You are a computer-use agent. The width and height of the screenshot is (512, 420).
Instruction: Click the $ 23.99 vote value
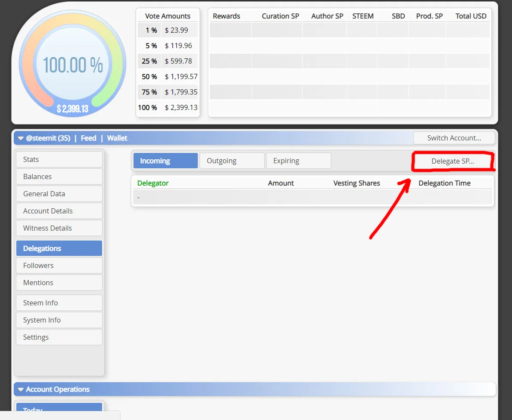click(x=176, y=30)
